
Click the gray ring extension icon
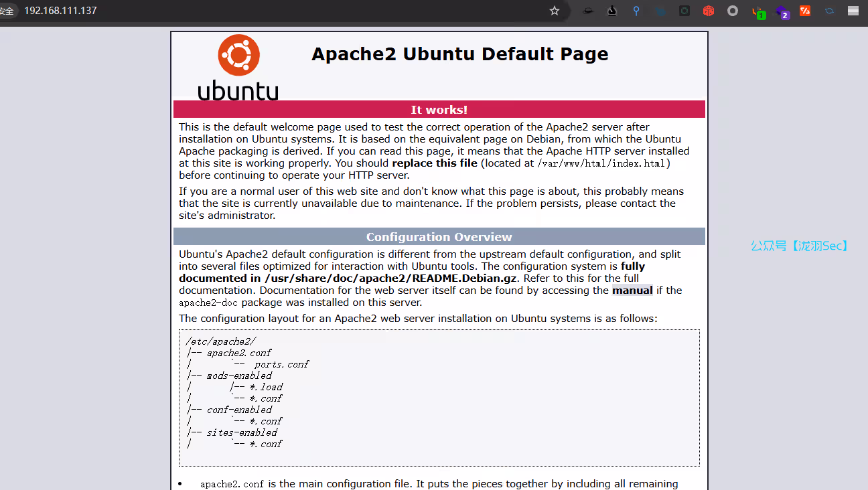(733, 11)
